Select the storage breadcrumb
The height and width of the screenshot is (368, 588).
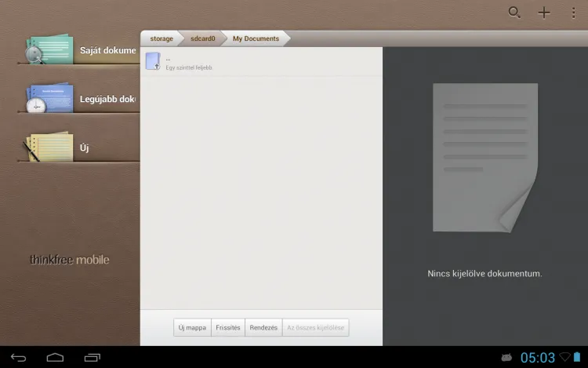(162, 38)
